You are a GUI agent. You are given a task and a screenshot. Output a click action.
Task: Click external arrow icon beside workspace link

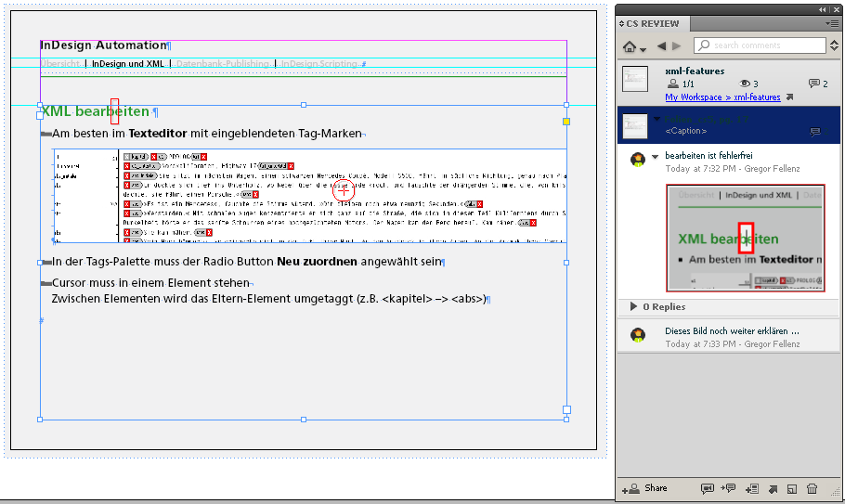789,97
